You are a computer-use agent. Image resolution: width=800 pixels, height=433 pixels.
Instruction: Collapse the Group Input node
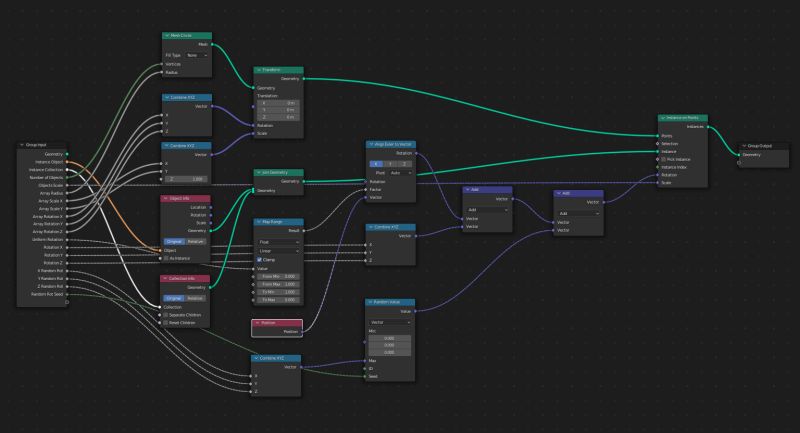(x=22, y=145)
